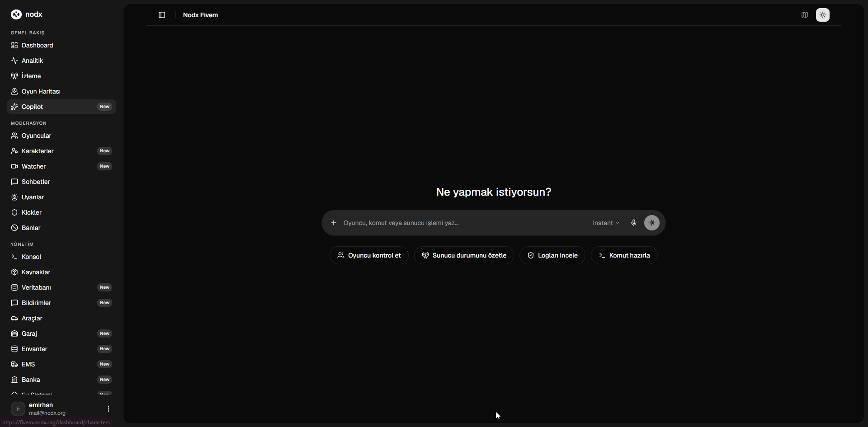Select Copilot in the sidebar
Image resolution: width=868 pixels, height=427 pixels.
61,107
